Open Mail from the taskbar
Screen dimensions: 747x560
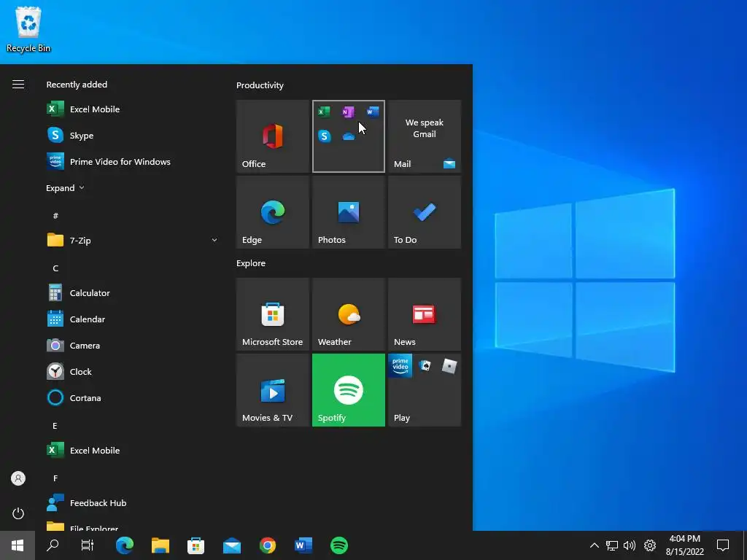[x=232, y=545]
